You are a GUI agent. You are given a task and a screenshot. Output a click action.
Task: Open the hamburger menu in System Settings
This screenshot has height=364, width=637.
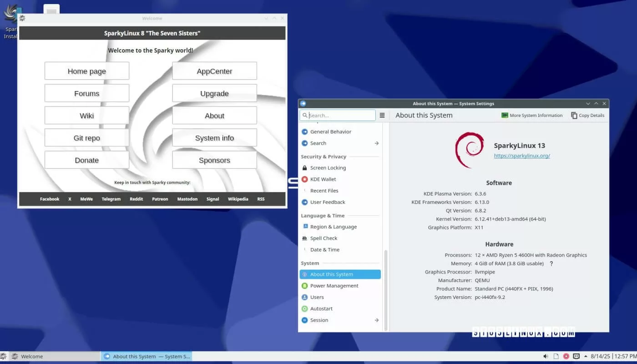tap(382, 116)
